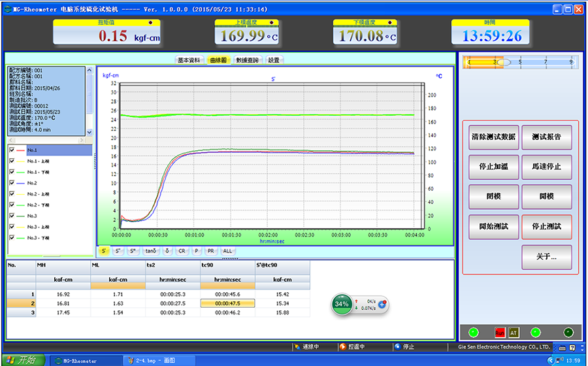
Task: Click the 34% green circular gauge
Action: tap(342, 304)
